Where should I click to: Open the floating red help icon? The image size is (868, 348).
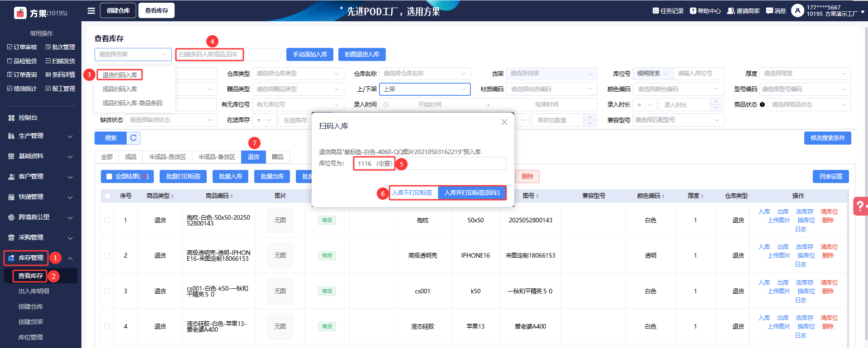click(860, 206)
